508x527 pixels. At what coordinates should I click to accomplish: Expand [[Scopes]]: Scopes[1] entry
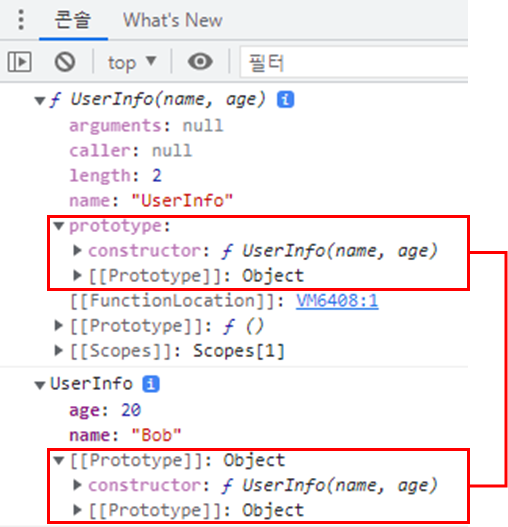coord(58,351)
